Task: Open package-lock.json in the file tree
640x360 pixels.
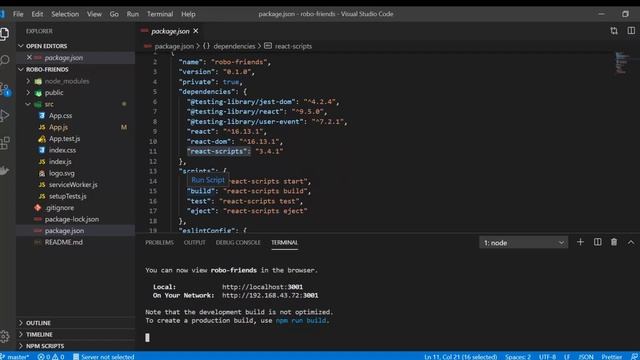Action: tap(71, 219)
